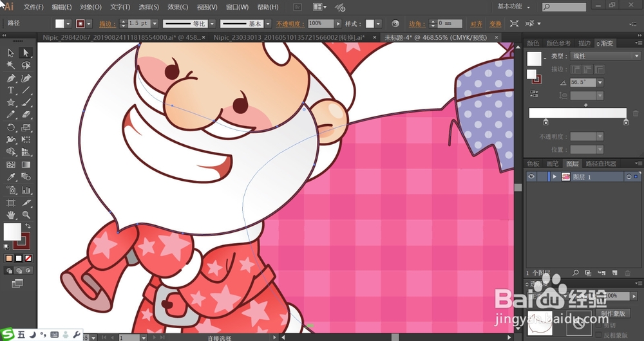Select the Free Transform tool
644x341 pixels.
pos(26,140)
